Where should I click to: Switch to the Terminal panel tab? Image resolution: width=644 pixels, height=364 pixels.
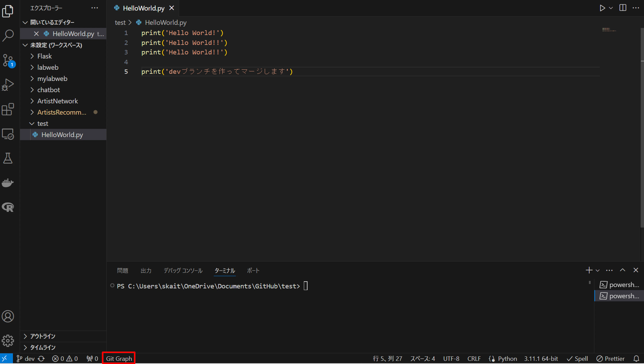[x=225, y=270]
